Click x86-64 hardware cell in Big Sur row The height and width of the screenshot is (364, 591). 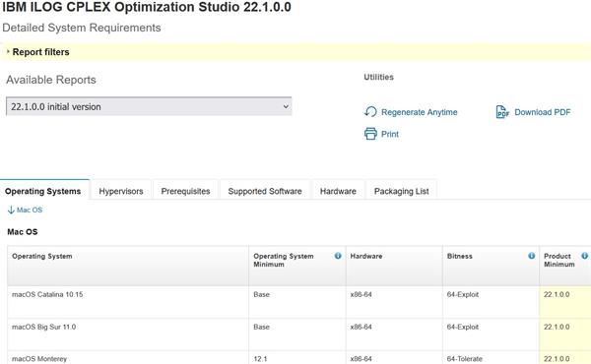click(394, 334)
